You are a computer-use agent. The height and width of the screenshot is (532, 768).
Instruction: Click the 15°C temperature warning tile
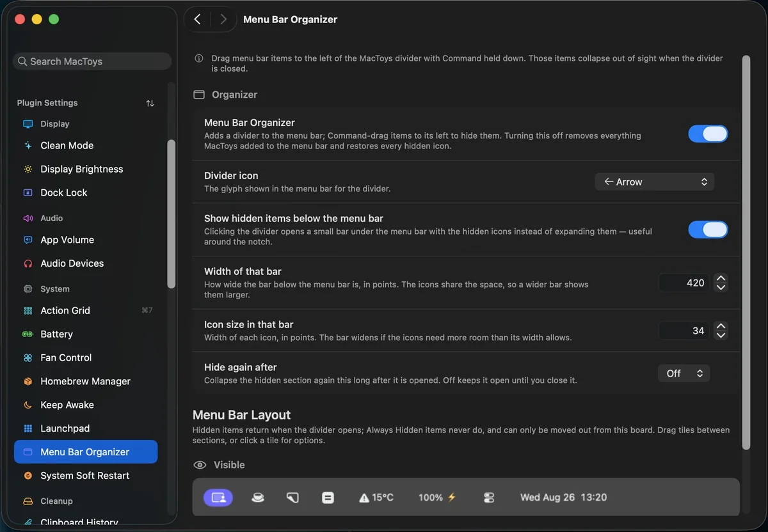click(376, 497)
